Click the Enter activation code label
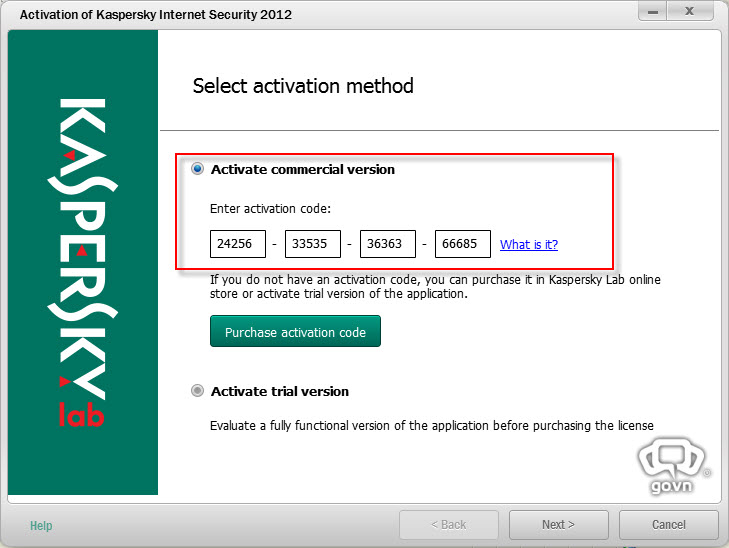Viewport: 729px width, 548px height. tap(270, 209)
